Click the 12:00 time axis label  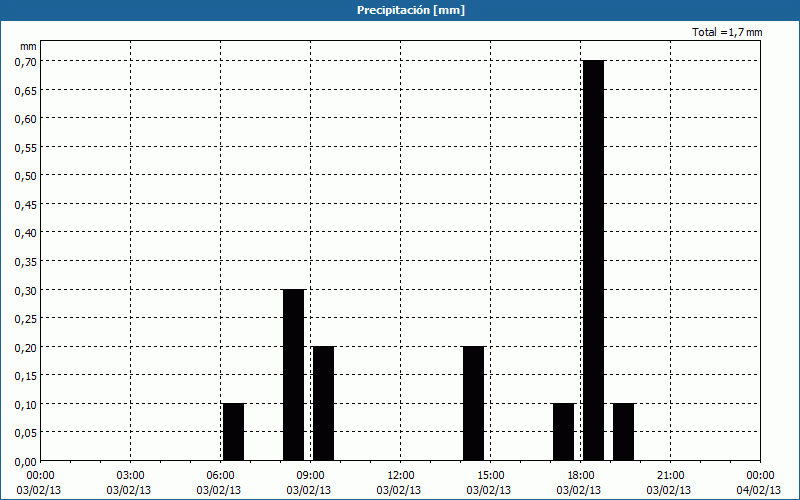(x=401, y=476)
